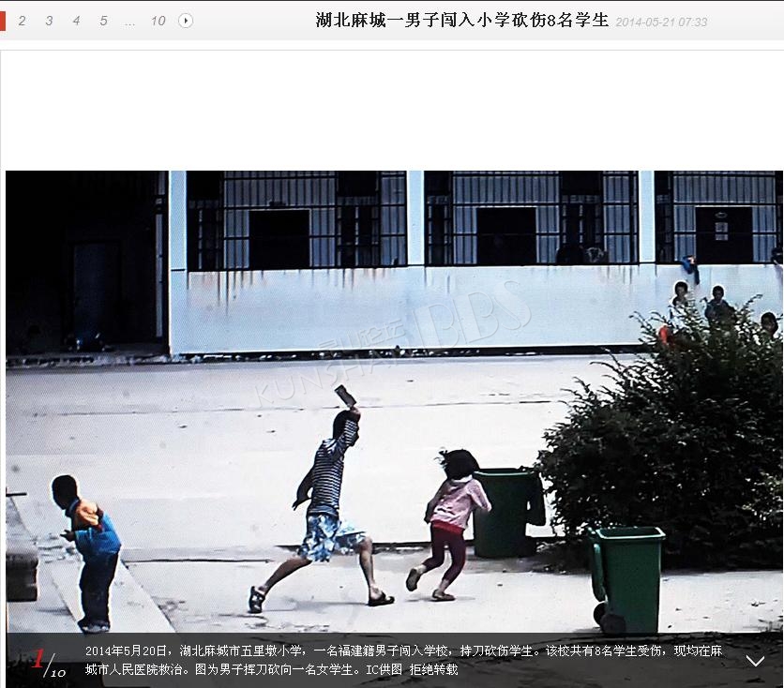The height and width of the screenshot is (688, 784).
Task: Click the barred window at photo top center
Action: pyautogui.click(x=530, y=218)
